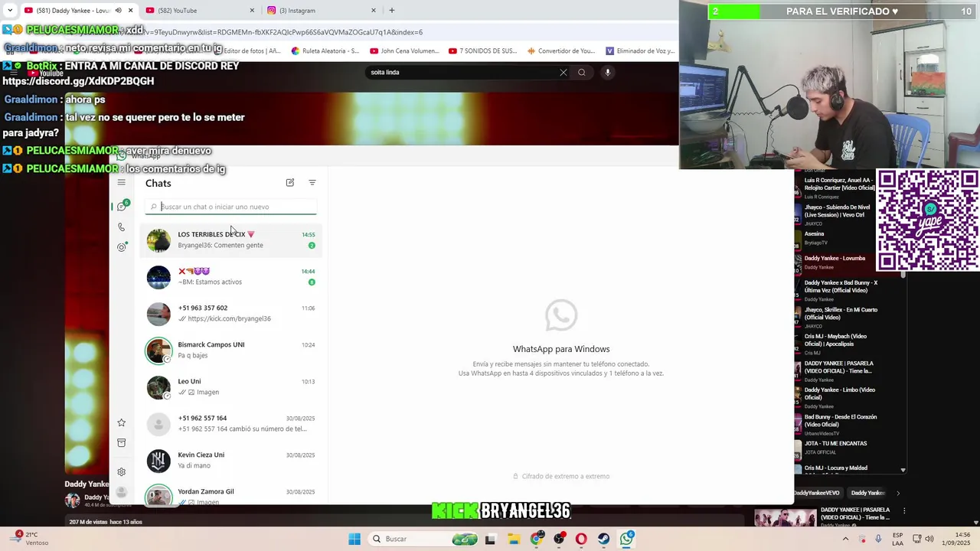Open Windows Start menu
Screen dimensions: 980x551
pos(354,539)
